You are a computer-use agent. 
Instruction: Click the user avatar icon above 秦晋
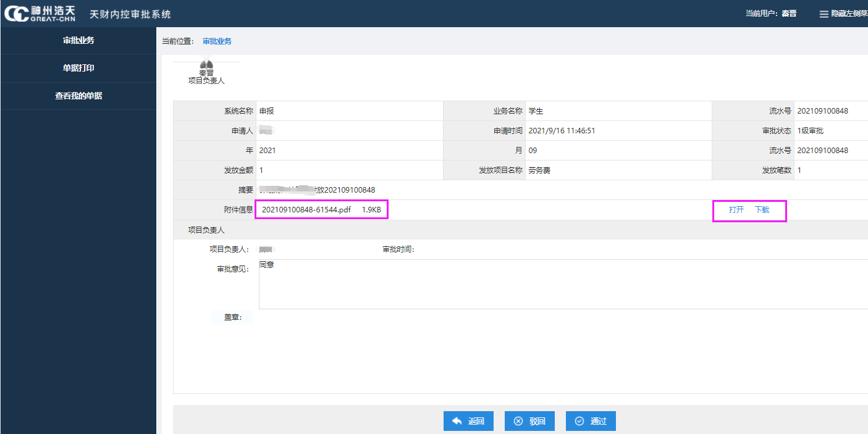(x=206, y=65)
